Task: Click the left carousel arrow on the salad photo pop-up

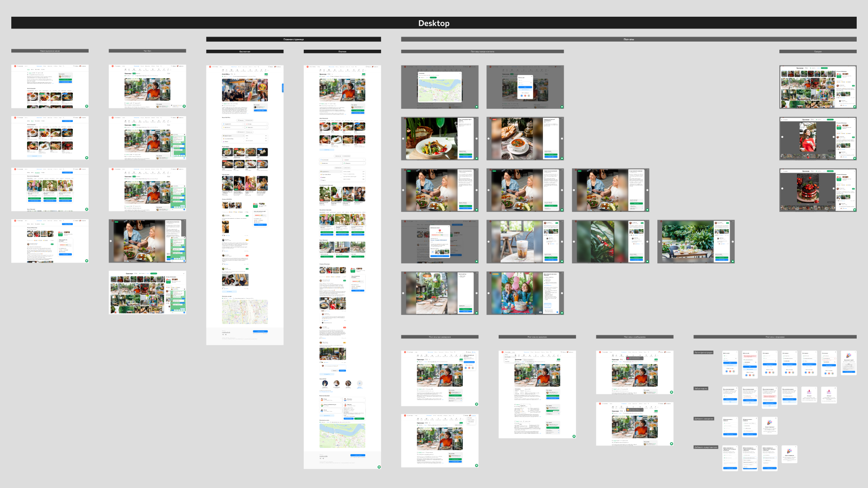Action: click(403, 139)
